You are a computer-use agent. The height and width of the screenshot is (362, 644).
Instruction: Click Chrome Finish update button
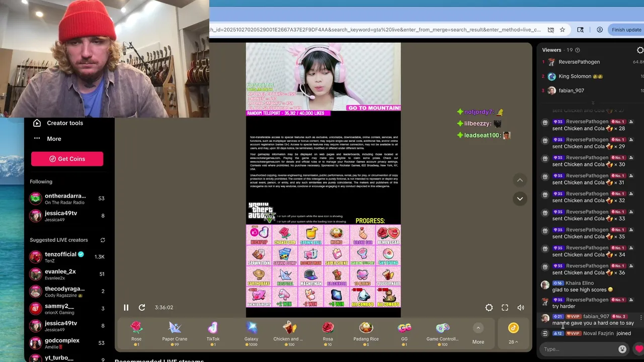tap(626, 30)
